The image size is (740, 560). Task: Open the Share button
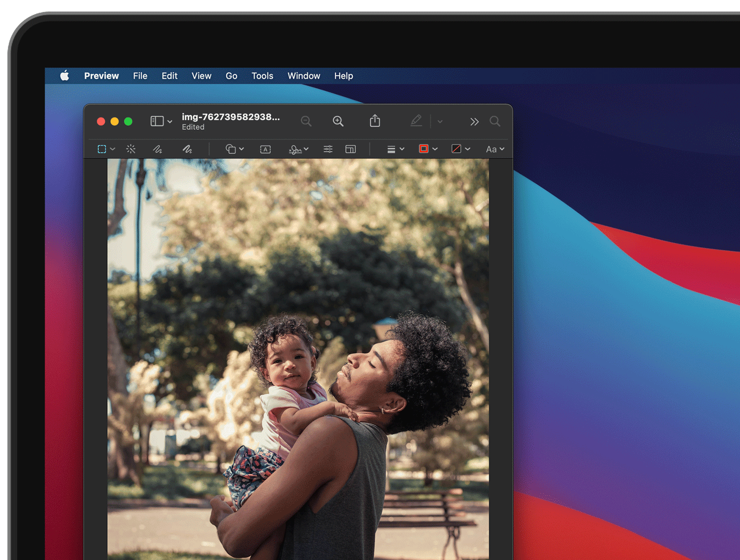pos(375,121)
